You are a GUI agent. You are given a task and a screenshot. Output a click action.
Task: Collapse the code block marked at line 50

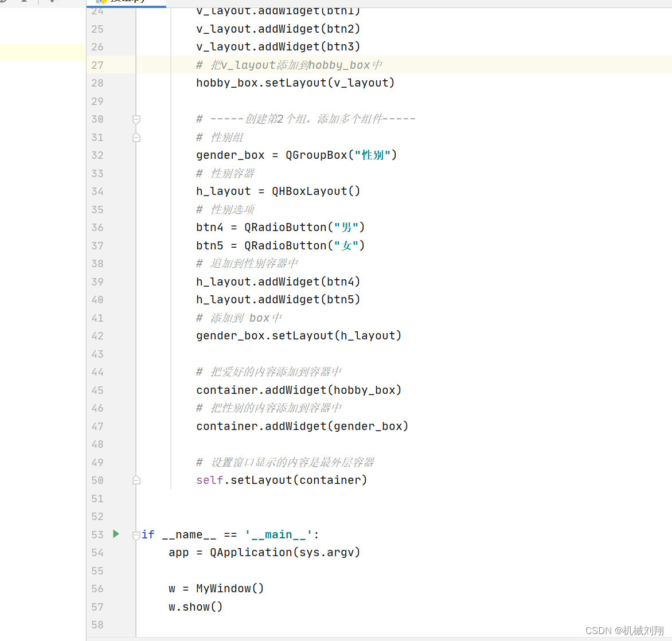point(136,480)
